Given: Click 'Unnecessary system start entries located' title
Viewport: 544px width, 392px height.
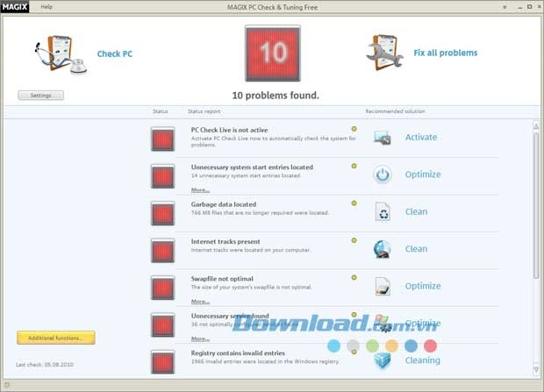Looking at the screenshot, I should tap(252, 167).
